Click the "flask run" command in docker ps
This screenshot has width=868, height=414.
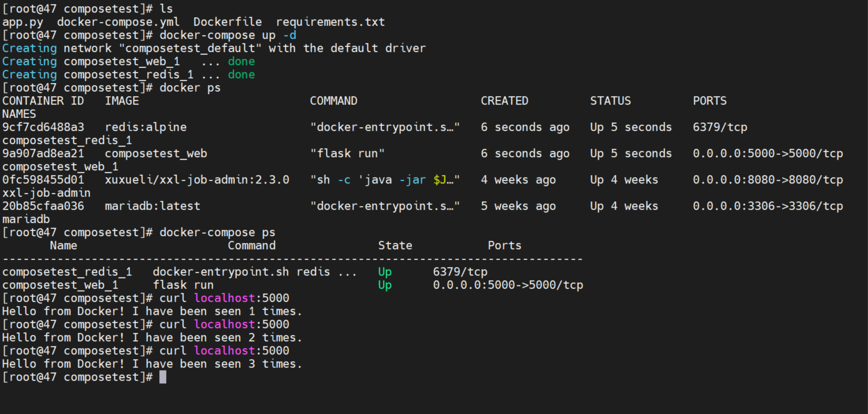(347, 154)
